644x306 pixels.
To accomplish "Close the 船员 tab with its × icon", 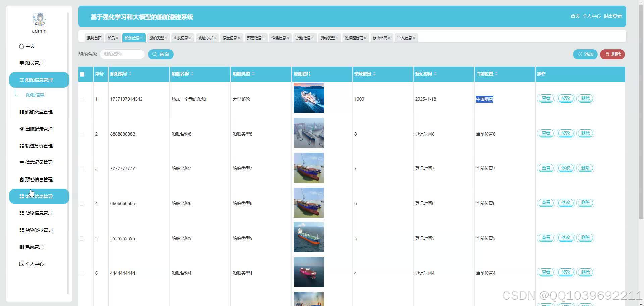I will coord(117,38).
